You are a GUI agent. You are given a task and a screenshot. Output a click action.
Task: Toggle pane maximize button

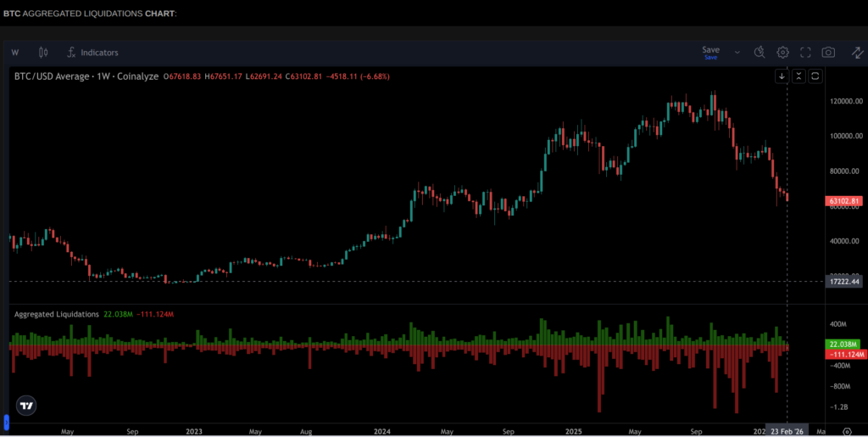(815, 76)
